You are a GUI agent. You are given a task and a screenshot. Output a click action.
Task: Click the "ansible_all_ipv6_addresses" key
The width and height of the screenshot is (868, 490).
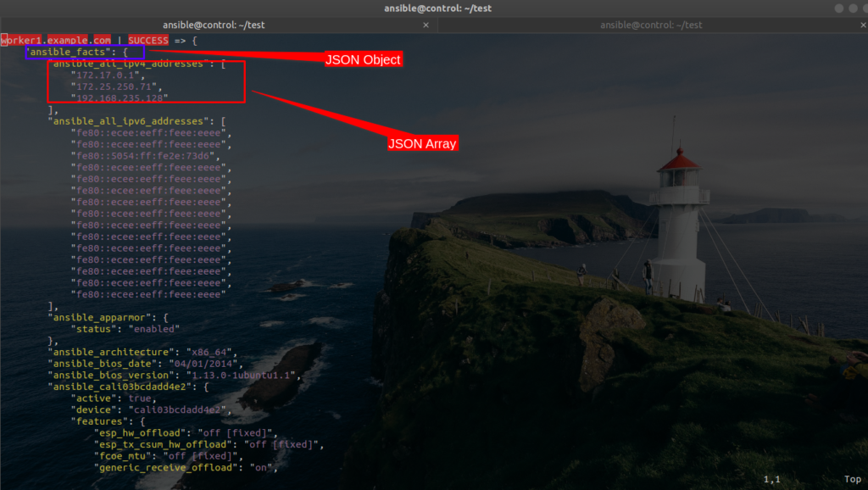129,121
